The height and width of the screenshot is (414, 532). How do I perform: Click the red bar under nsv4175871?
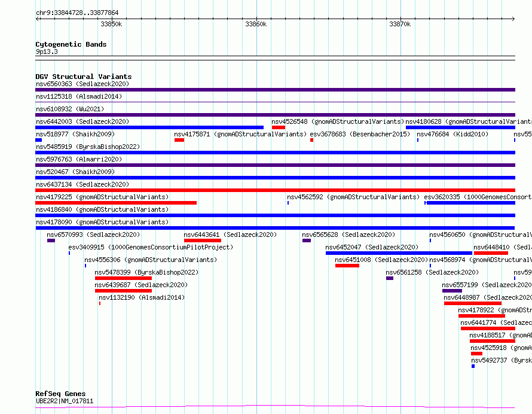(x=179, y=140)
